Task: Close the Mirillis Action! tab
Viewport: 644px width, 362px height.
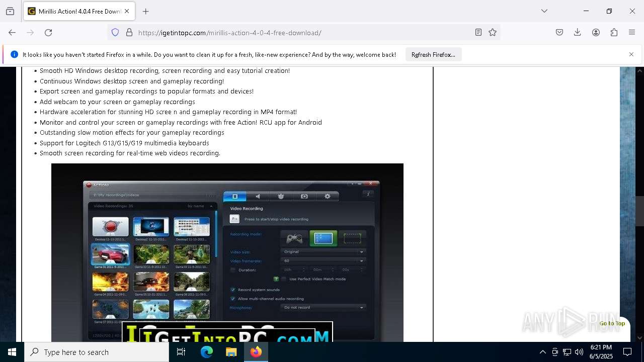Action: 127,11
